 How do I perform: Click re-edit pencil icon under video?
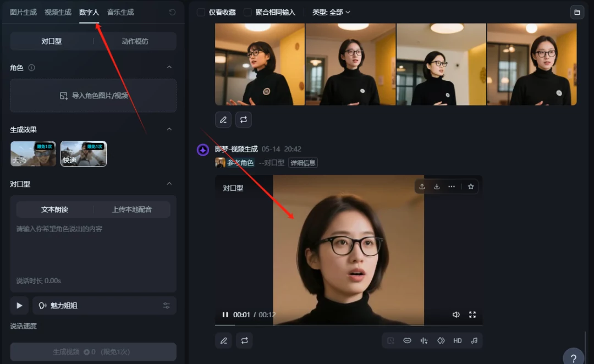click(224, 340)
